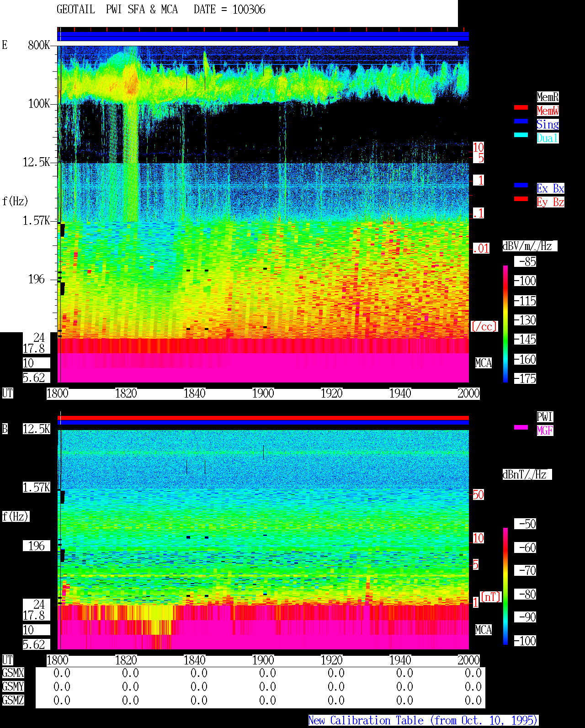Click the 1.57K label on B panel

(37, 487)
